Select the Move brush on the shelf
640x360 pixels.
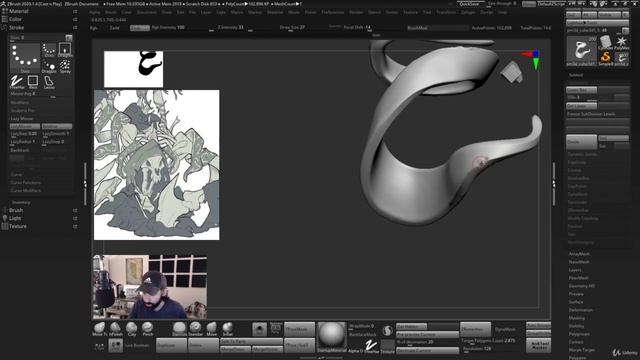pyautogui.click(x=211, y=329)
